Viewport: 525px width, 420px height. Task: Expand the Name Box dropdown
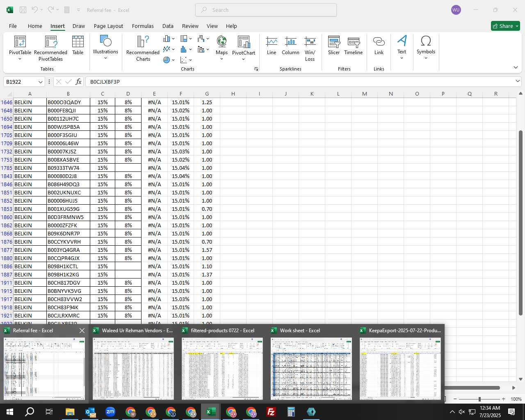click(40, 82)
